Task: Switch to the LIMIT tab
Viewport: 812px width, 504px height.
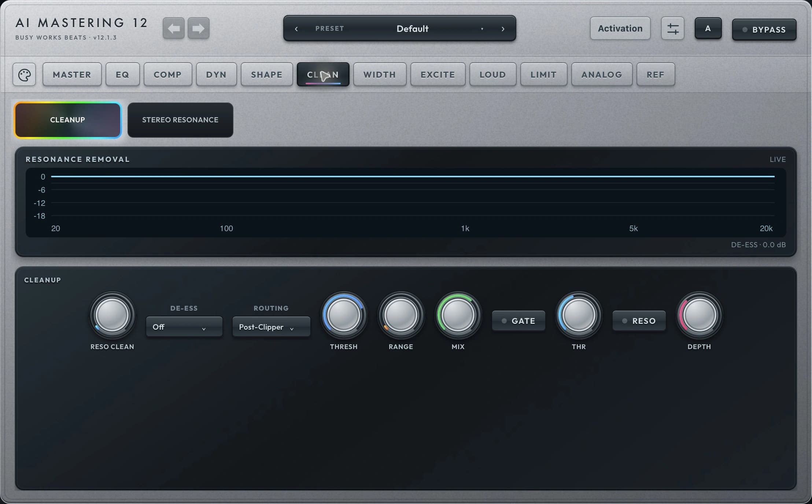Action: pyautogui.click(x=544, y=75)
